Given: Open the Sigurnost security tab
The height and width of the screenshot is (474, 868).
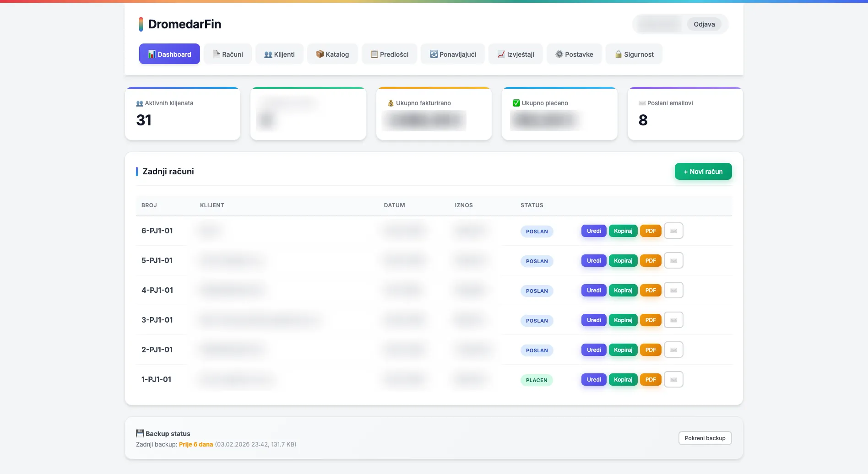Looking at the screenshot, I should pyautogui.click(x=634, y=54).
